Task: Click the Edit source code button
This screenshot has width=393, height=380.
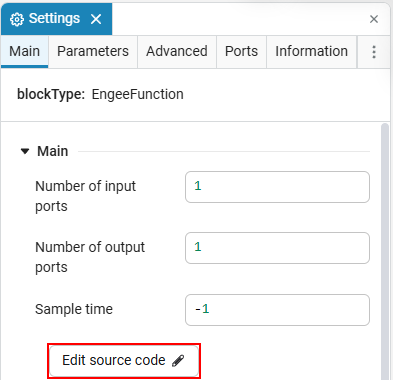Action: tap(124, 361)
